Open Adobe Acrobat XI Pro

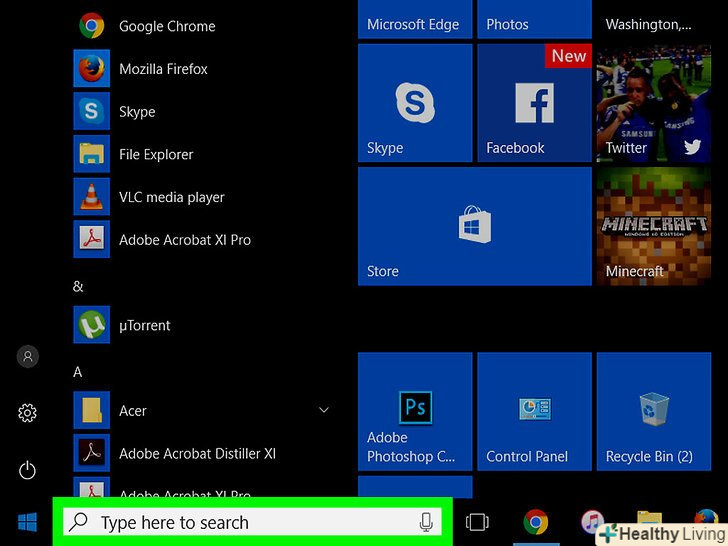click(x=184, y=240)
